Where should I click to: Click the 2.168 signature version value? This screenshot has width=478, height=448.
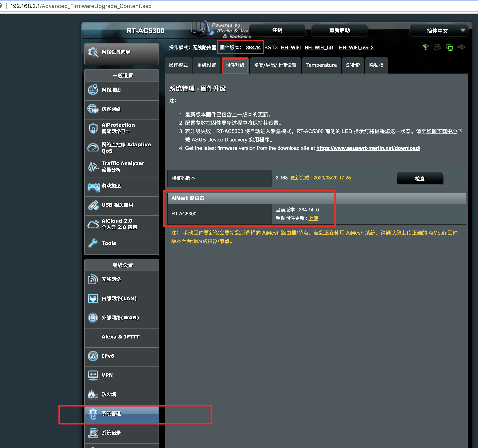(282, 178)
